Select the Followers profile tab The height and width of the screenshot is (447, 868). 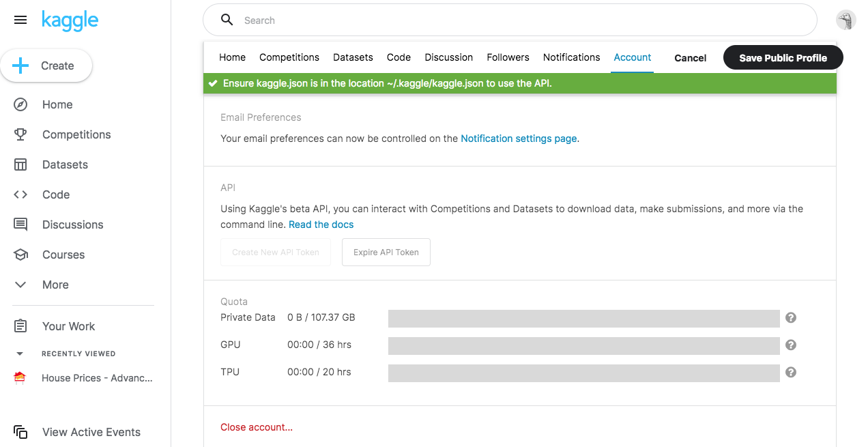pos(508,57)
